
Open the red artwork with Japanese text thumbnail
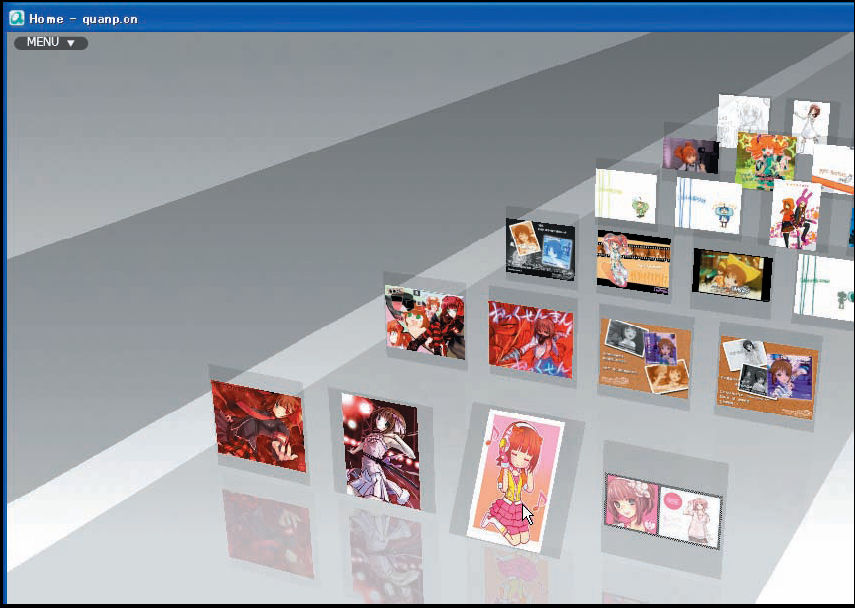pos(531,339)
